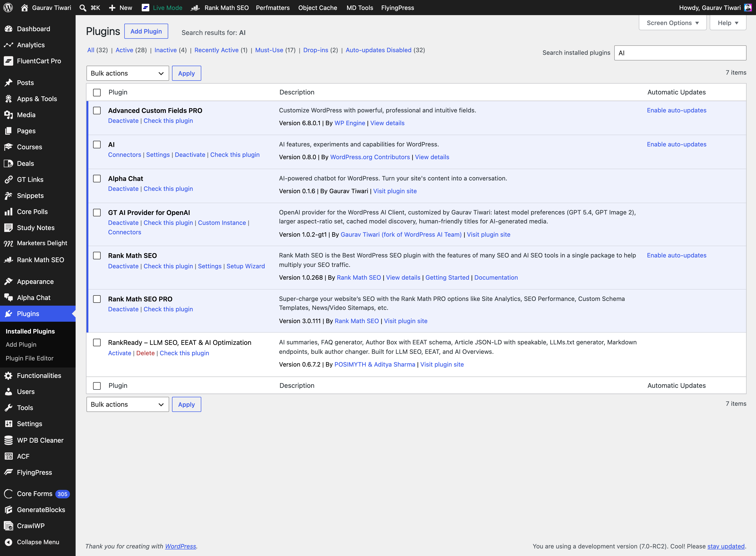Show Must-Use plugins
Screen dimensions: 756x556
(x=269, y=50)
